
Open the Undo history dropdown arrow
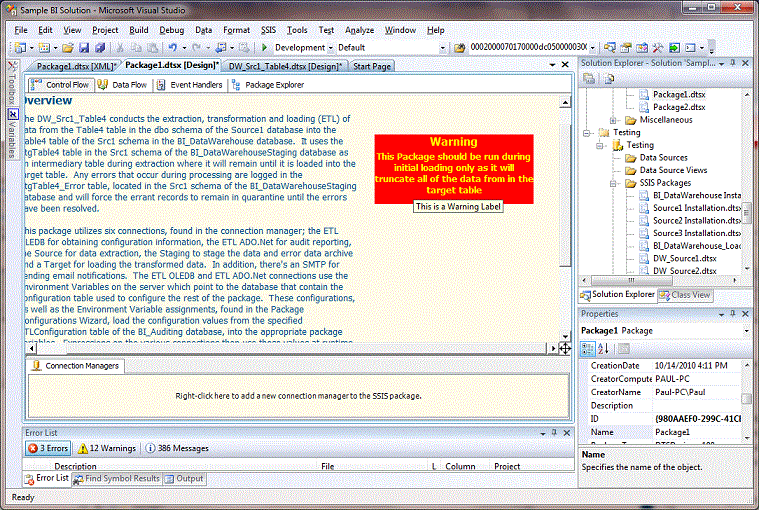click(184, 48)
